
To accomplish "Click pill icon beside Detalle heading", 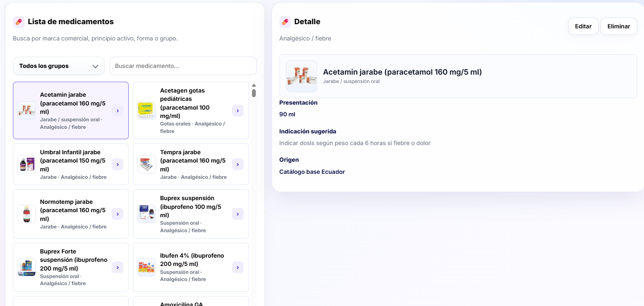I will 285,22.
